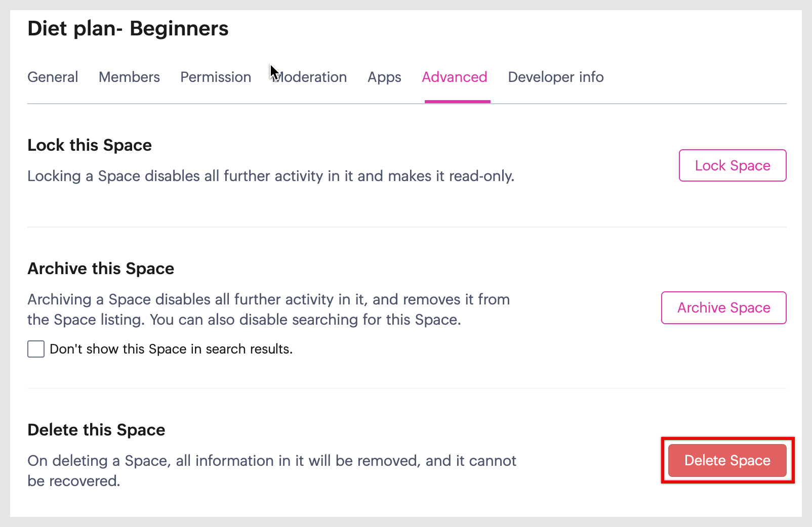Viewport: 812px width, 527px height.
Task: Click the locking read-only description text
Action: pyautogui.click(x=271, y=176)
